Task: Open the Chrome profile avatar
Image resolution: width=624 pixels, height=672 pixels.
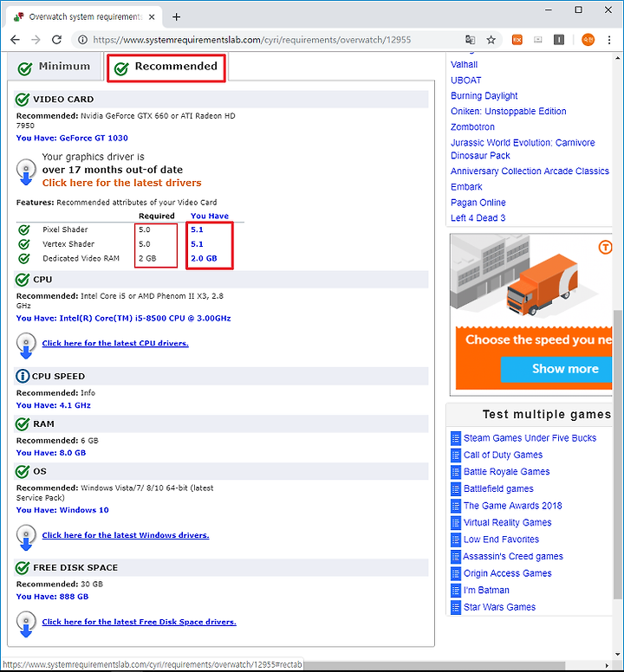Action: (588, 40)
